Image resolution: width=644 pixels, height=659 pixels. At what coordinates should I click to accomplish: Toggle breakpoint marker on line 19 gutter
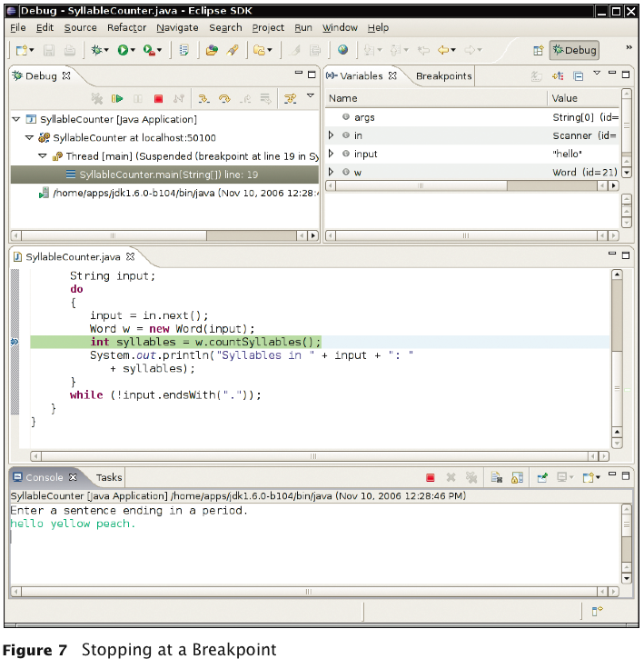[x=15, y=342]
